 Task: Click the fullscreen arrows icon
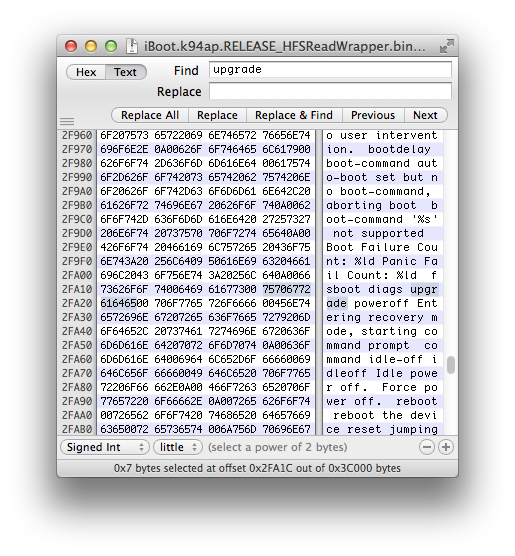446,46
